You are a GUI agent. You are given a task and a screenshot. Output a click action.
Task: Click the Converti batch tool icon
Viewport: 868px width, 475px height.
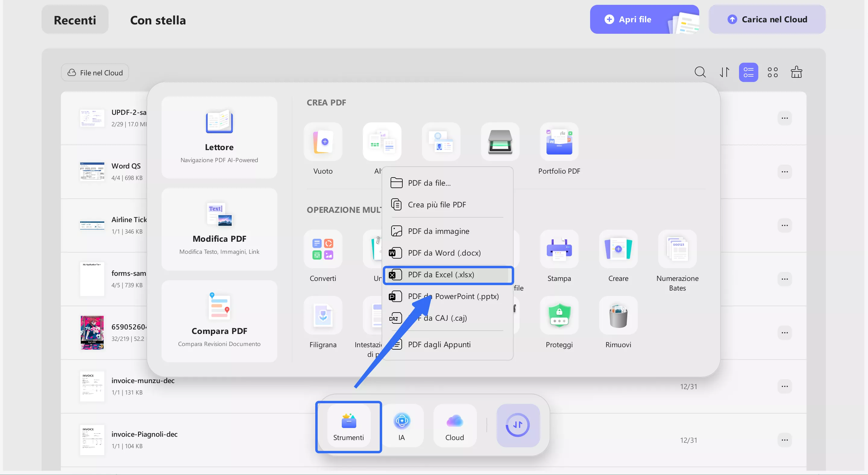click(x=322, y=249)
